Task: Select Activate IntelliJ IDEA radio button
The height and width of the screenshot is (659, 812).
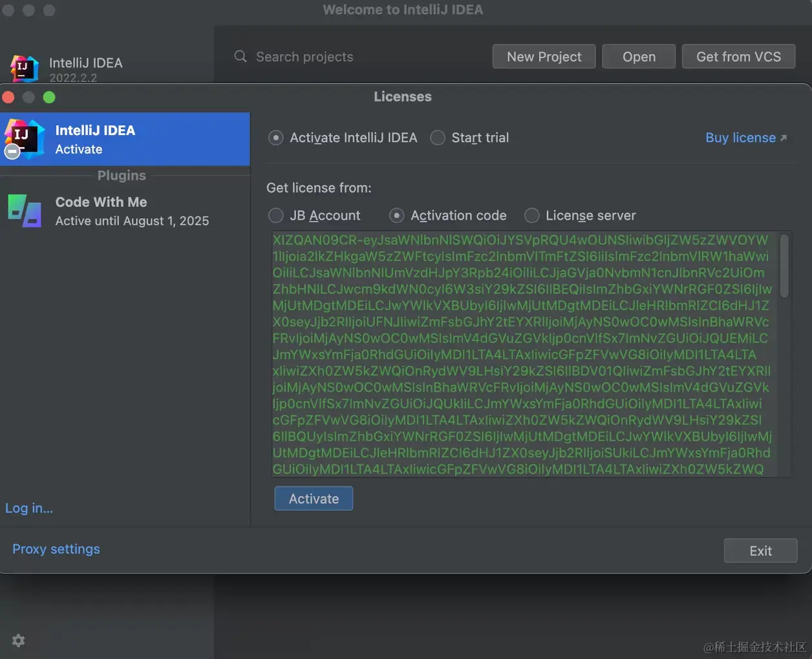Action: click(276, 138)
